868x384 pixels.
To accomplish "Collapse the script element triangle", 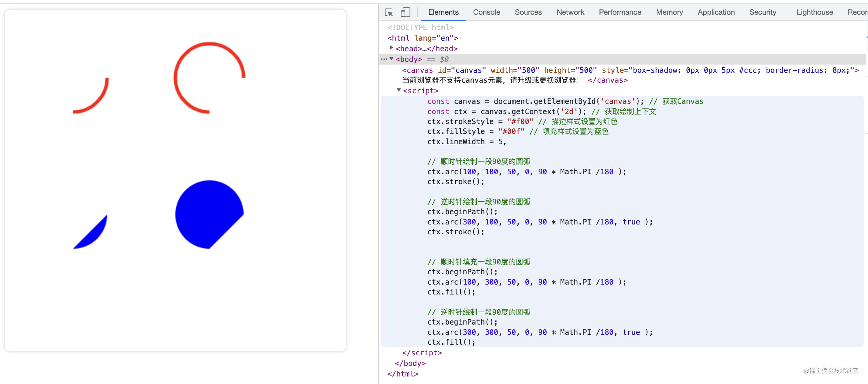I will click(x=399, y=90).
